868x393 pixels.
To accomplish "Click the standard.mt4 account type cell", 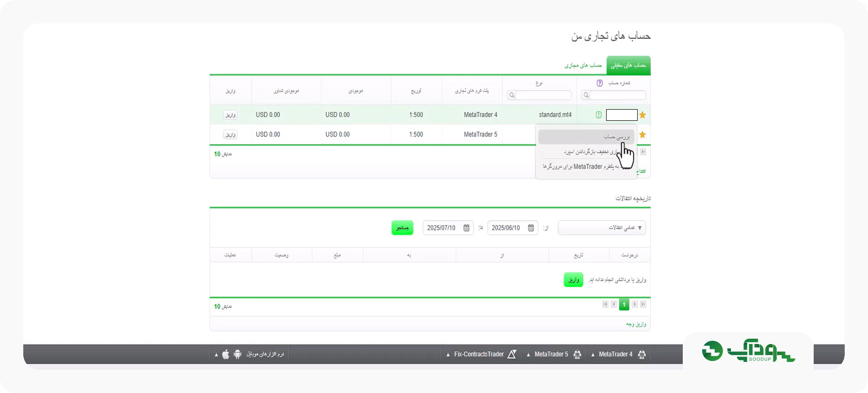I will pyautogui.click(x=555, y=115).
